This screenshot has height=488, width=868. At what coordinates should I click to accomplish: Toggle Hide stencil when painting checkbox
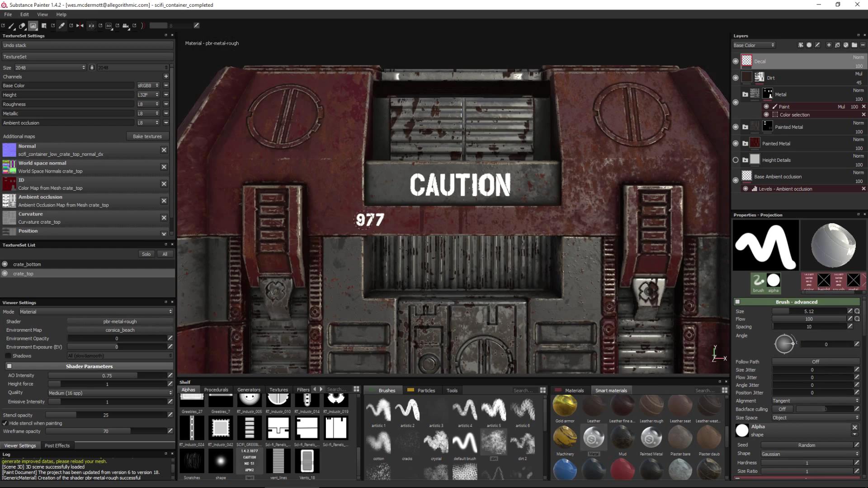[5, 423]
